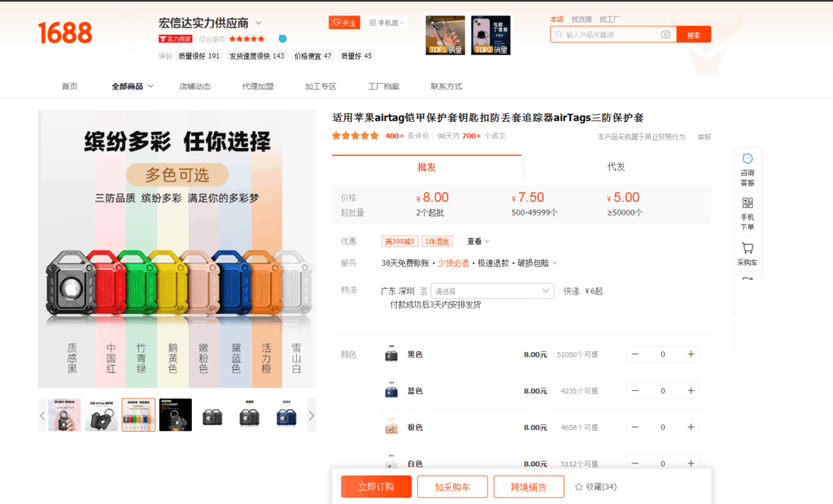Go to the 首页 shop home page

click(70, 86)
